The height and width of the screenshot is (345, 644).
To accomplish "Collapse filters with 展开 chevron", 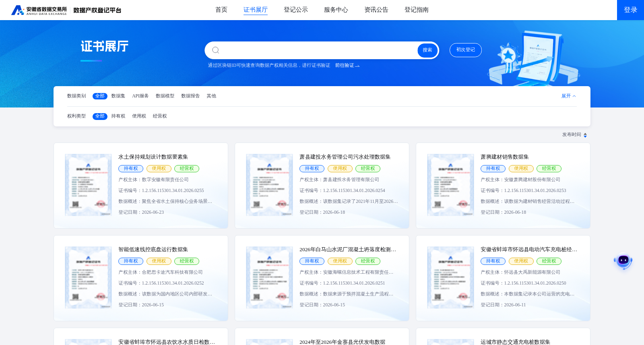I will tap(569, 96).
